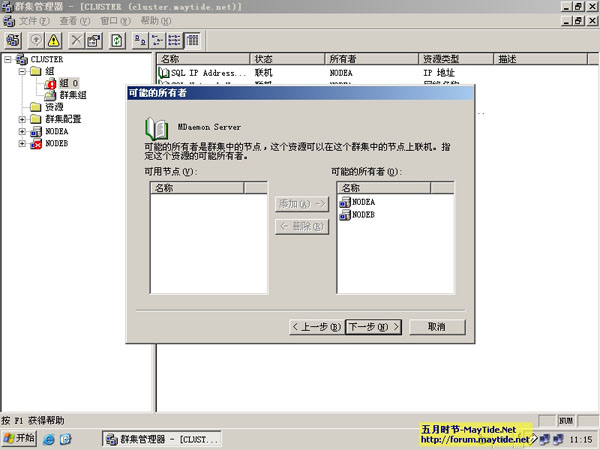Click the properties toolbar icon

[x=94, y=40]
